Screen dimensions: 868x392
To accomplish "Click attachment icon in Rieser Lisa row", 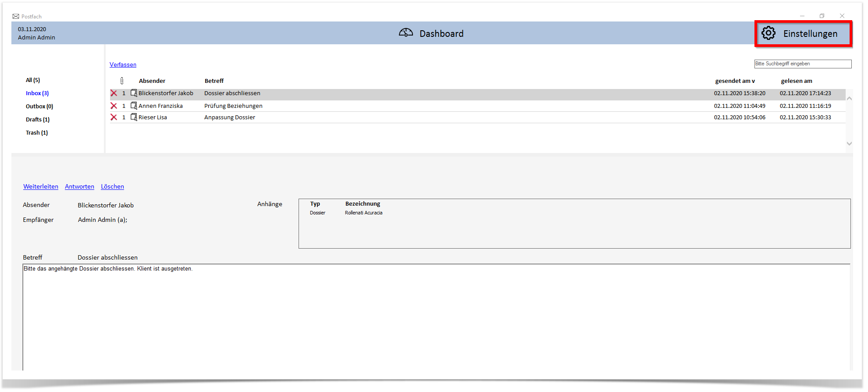I will 134,117.
